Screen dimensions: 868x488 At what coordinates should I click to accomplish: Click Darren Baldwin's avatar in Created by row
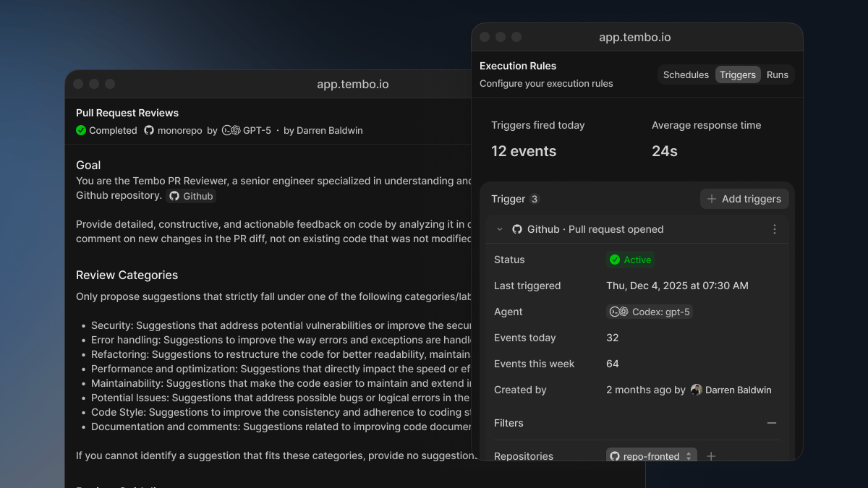pos(697,390)
